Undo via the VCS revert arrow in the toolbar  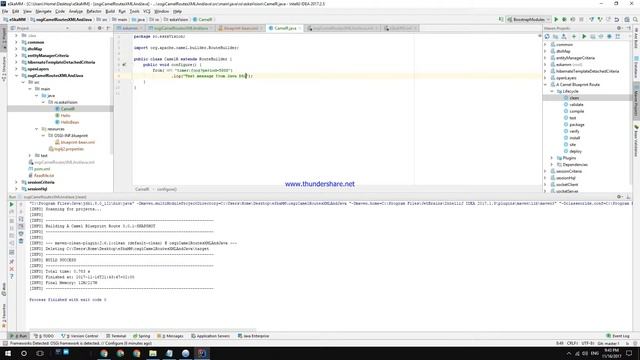coord(617,19)
